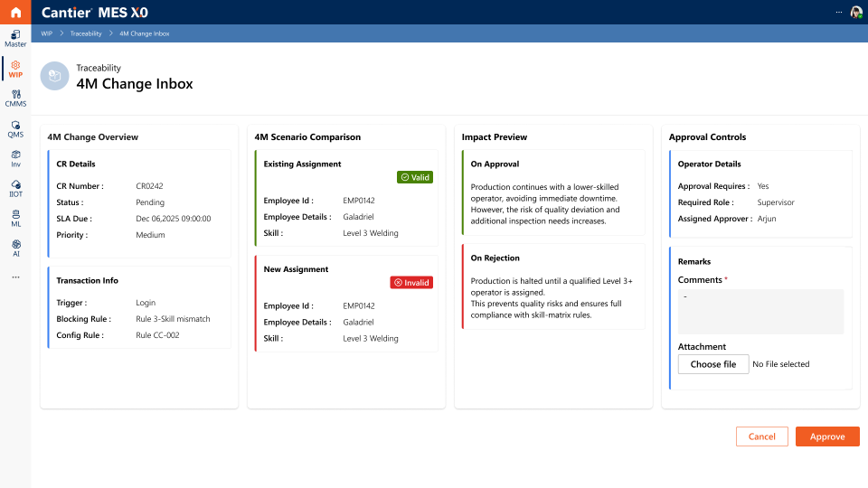Click the On Approval card heading

click(x=495, y=164)
